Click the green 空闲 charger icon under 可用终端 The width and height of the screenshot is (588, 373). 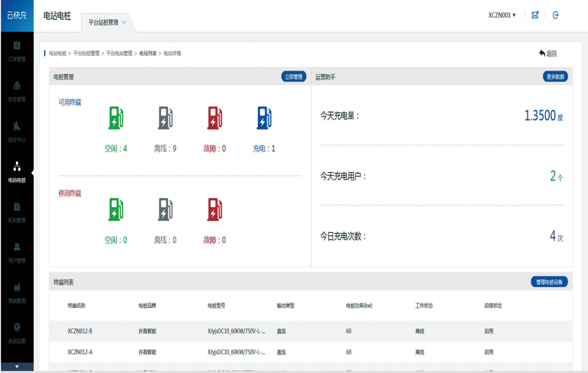pyautogui.click(x=116, y=118)
